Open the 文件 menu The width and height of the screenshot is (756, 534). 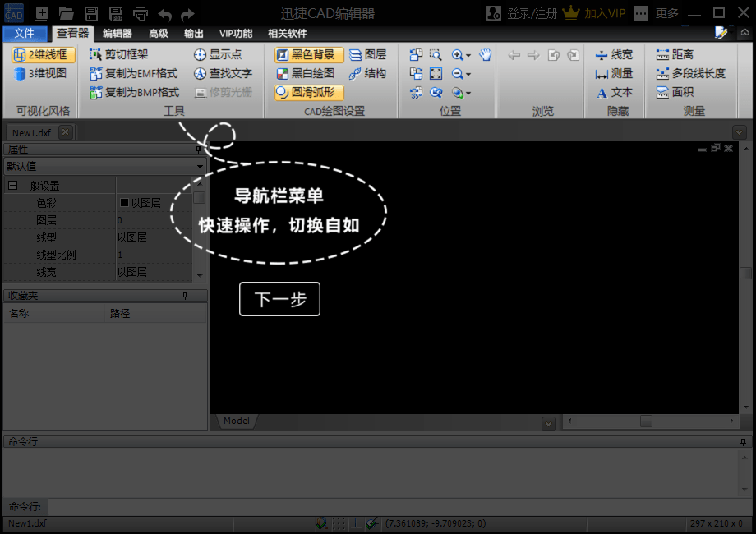(x=25, y=34)
